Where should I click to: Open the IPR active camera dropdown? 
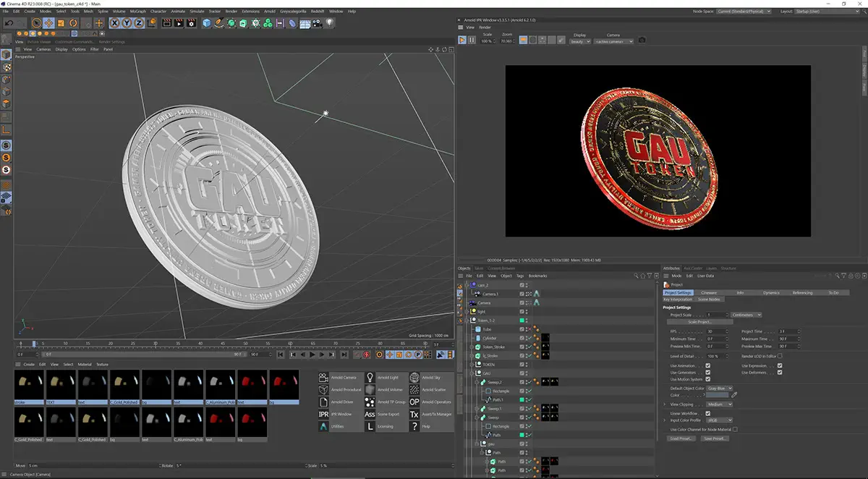614,41
